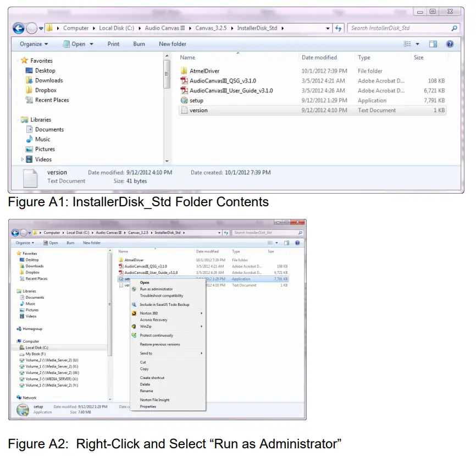Open Dropbox under Favorites in Figure A1

pos(46,90)
